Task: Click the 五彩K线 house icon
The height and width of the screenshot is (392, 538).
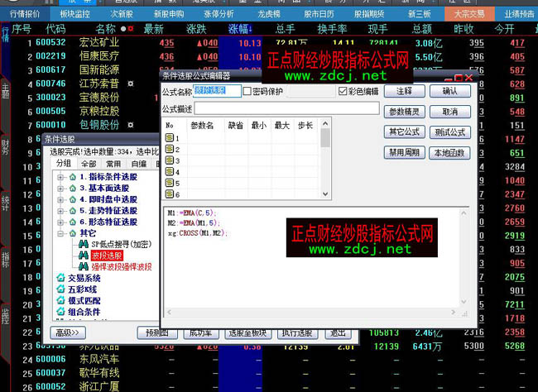Action: [x=60, y=289]
